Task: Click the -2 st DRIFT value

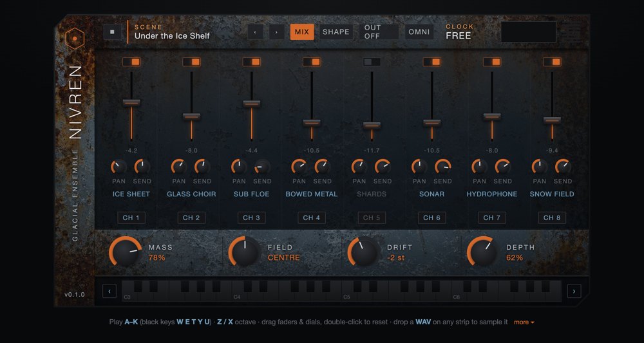Action: point(396,257)
